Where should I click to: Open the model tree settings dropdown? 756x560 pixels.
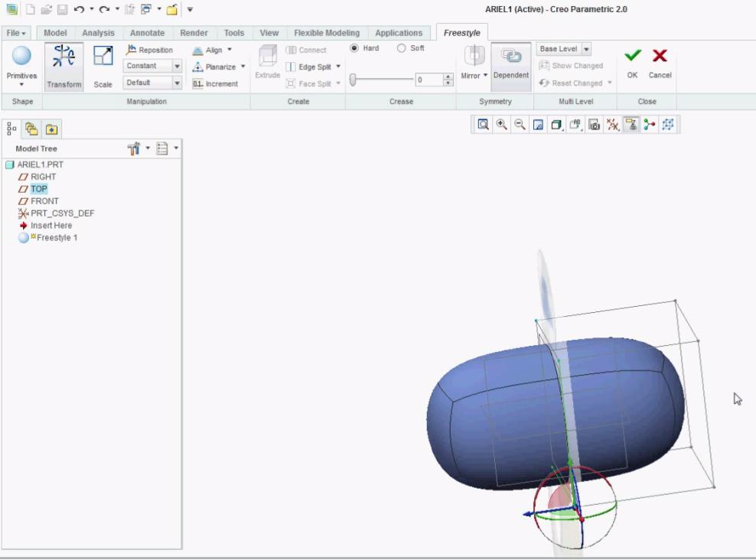148,148
